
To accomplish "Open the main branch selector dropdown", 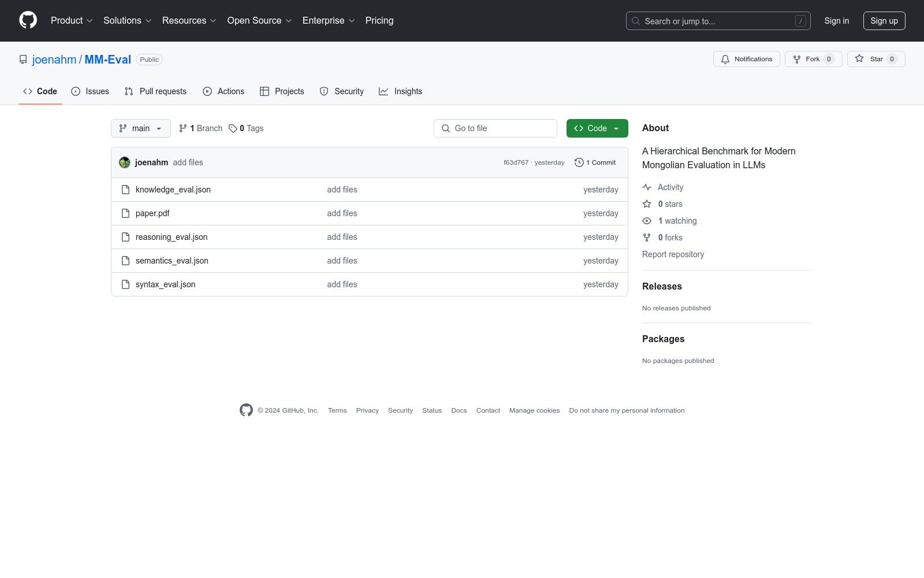I will coord(141,128).
